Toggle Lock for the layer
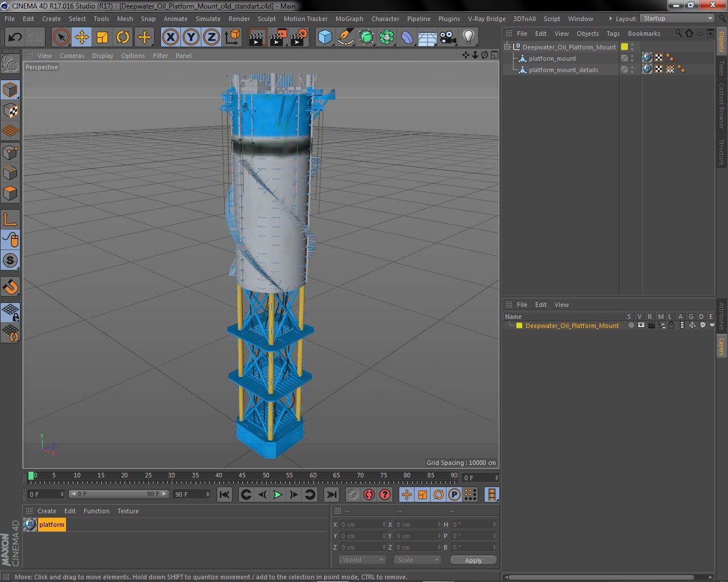Viewport: 728px width, 582px height. (x=671, y=325)
